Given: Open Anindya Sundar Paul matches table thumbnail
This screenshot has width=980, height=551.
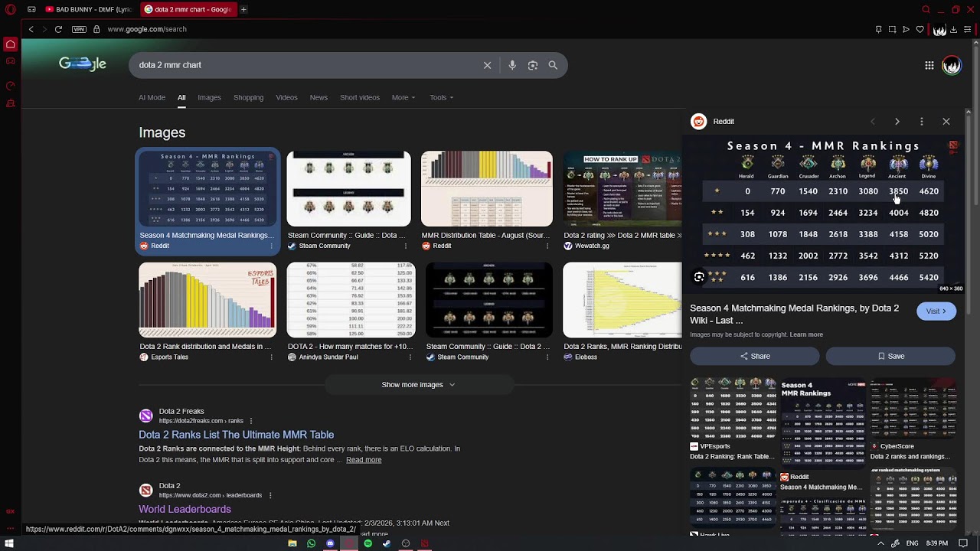Looking at the screenshot, I should [x=351, y=300].
